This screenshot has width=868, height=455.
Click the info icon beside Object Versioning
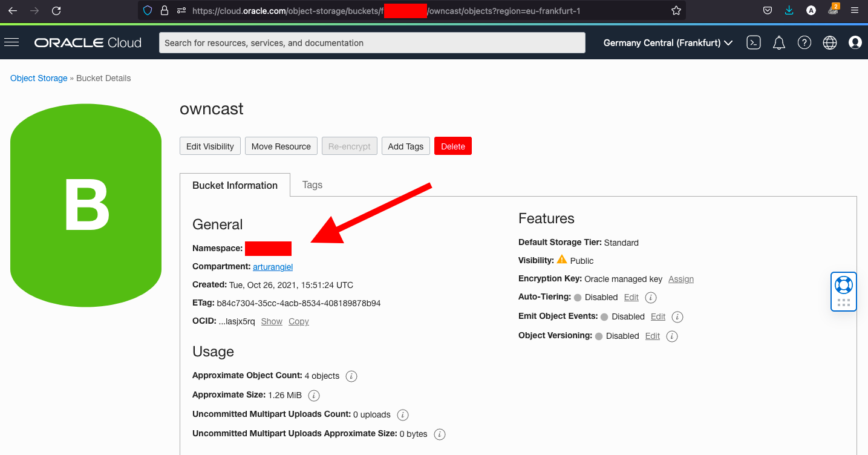click(672, 336)
